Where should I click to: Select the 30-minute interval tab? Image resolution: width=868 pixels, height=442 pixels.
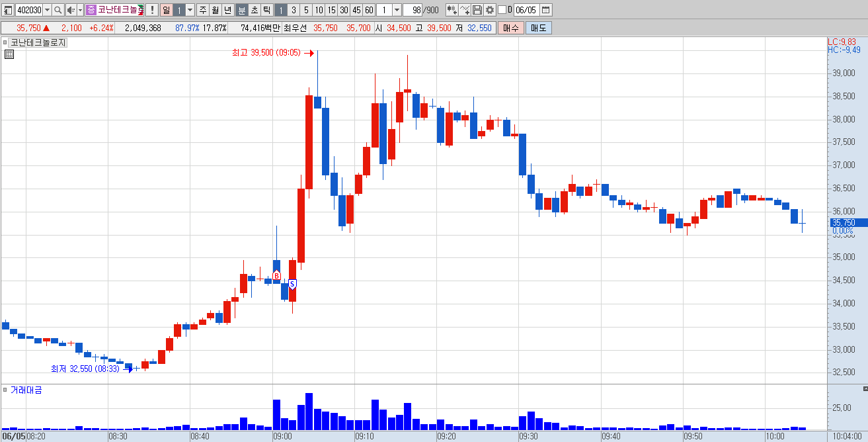click(344, 10)
